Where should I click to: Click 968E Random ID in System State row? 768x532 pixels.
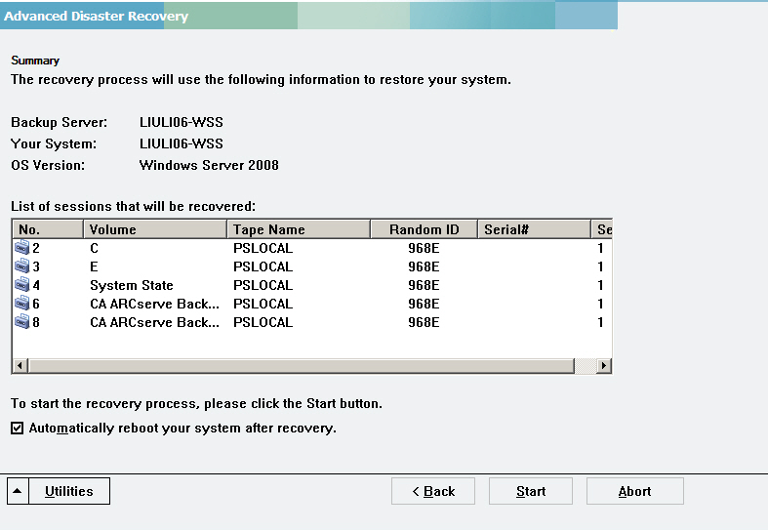(424, 285)
